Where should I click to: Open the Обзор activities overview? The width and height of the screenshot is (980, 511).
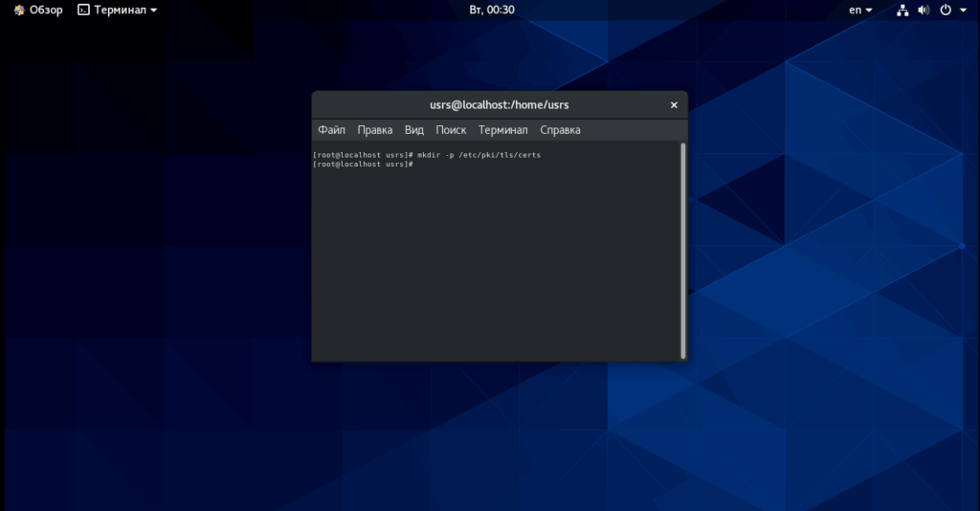tap(38, 10)
